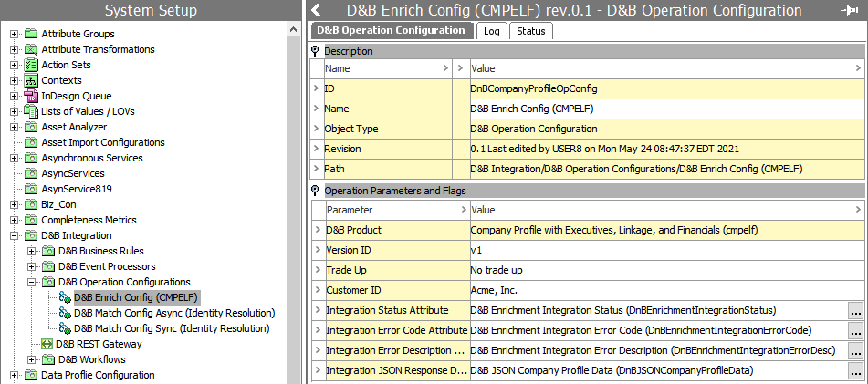
Task: Collapse the Description section
Action: coord(316,51)
